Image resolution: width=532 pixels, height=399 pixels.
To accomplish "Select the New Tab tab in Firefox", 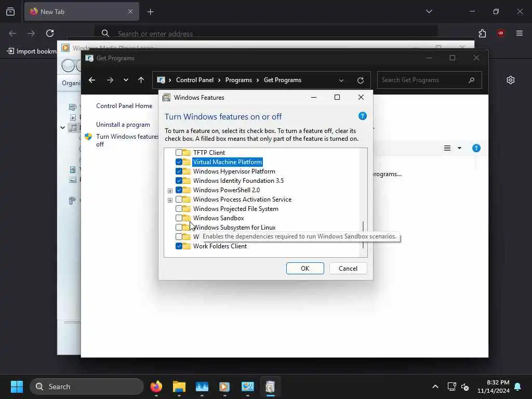I will [x=82, y=11].
